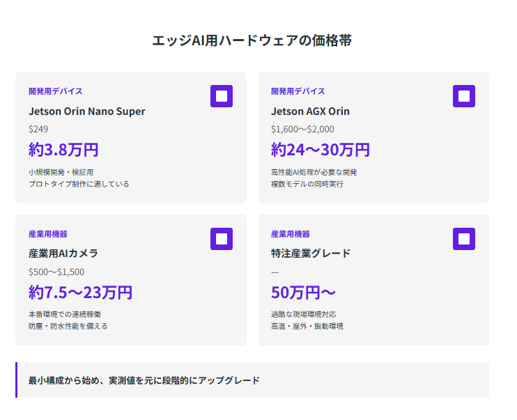
Task: Click the 50万円〜 price text
Action: 303,293
